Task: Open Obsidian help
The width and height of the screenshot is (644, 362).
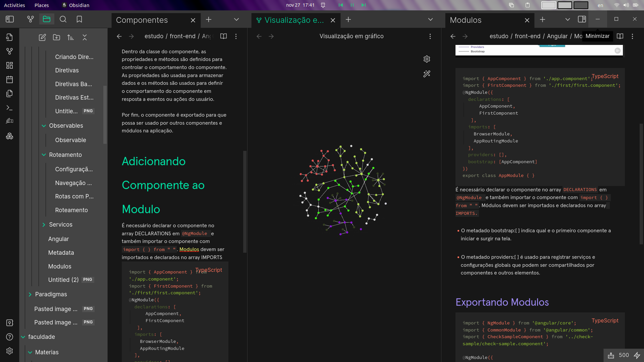Action: click(9, 337)
